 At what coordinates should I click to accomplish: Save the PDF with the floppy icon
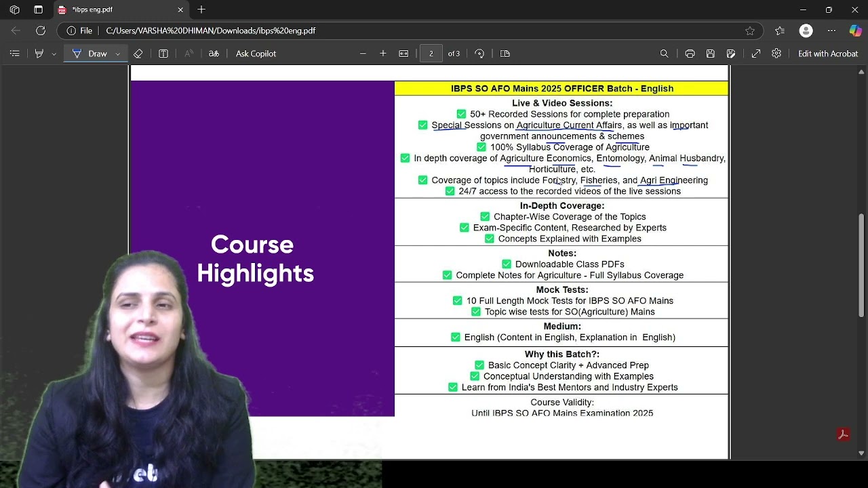(x=710, y=54)
